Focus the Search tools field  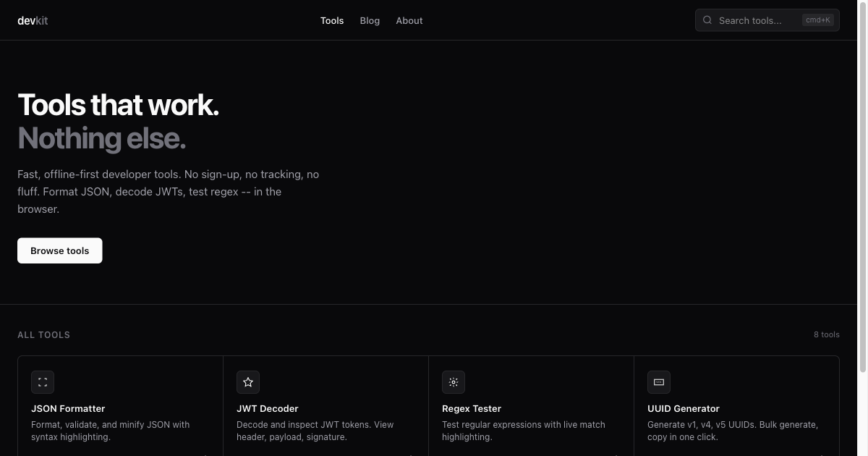click(x=767, y=20)
